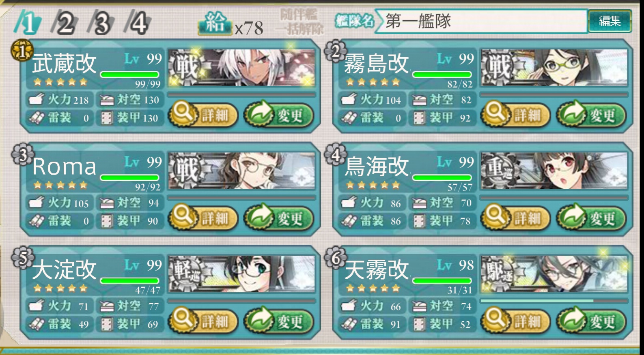The image size is (644, 355).
Task: Click 変更 change button for 武蔵改
Action: (279, 115)
